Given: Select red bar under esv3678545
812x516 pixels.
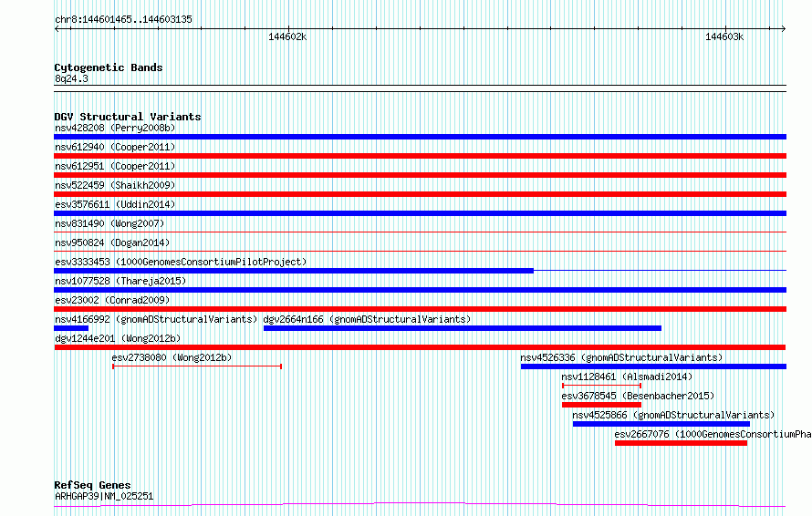Looking at the screenshot, I should 602,405.
